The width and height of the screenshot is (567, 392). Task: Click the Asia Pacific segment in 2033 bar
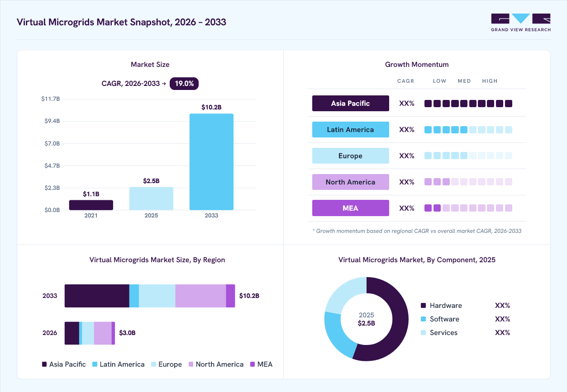tap(97, 296)
